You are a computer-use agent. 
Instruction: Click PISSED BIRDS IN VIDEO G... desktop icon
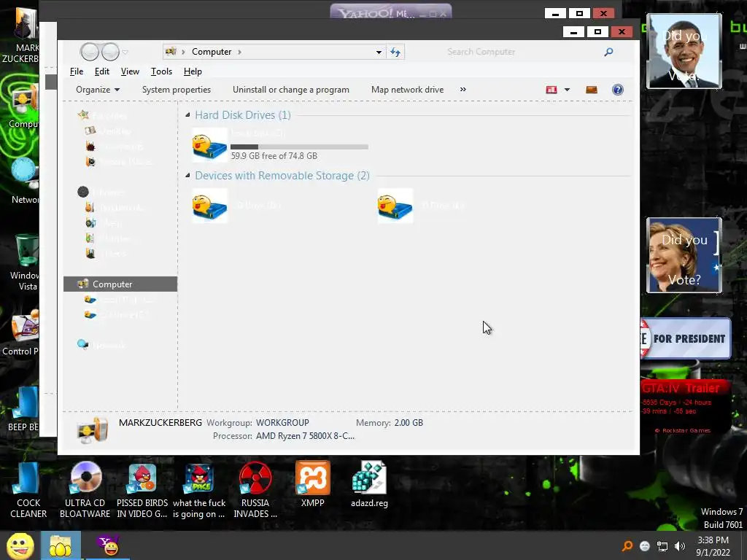[142, 491]
